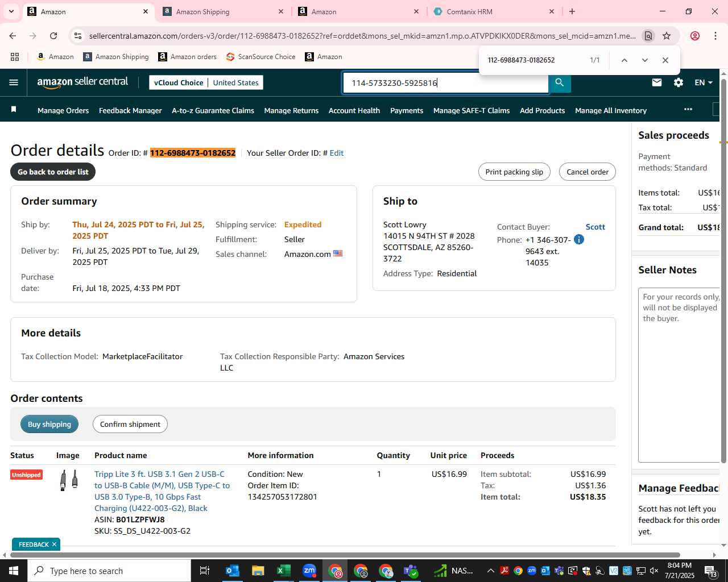
Task: Click the FEEDBACK tab label
Action: click(x=34, y=544)
